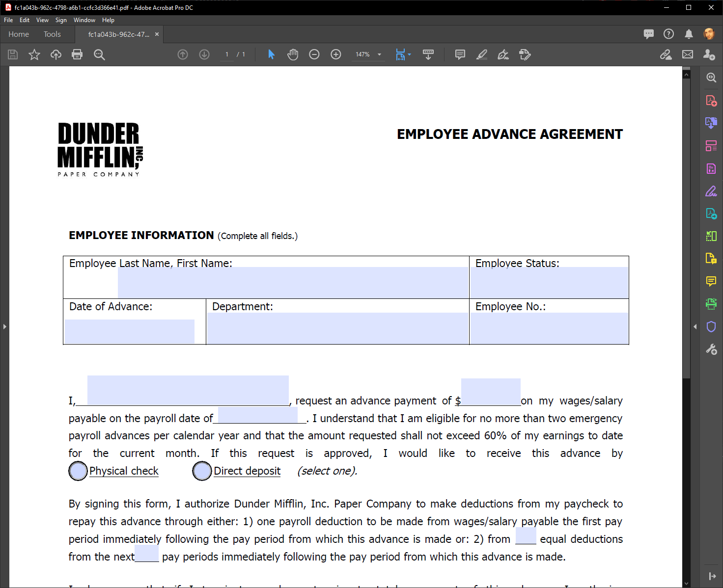The height and width of the screenshot is (588, 723).
Task: Click the Employee Status field
Action: (549, 283)
